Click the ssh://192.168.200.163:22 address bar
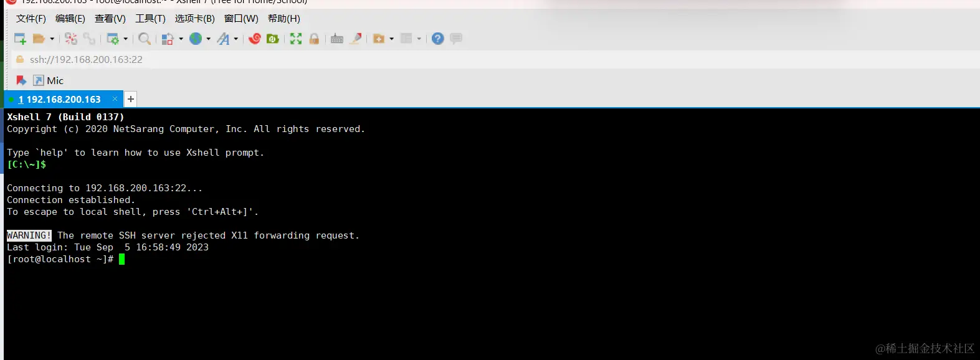This screenshot has height=360, width=980. point(496,60)
